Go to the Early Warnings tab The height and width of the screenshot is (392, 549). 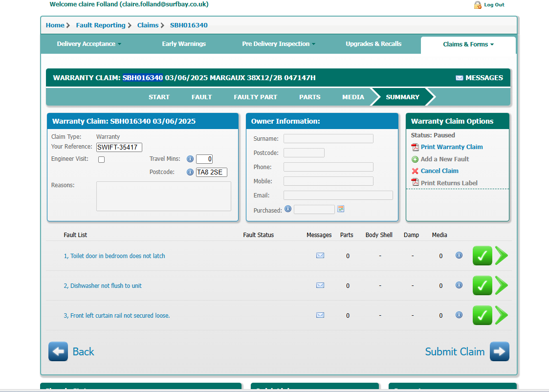pyautogui.click(x=184, y=44)
